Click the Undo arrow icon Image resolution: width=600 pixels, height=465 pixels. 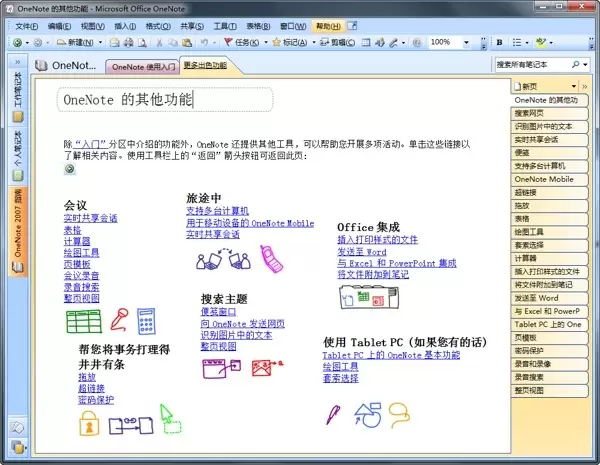pos(204,42)
